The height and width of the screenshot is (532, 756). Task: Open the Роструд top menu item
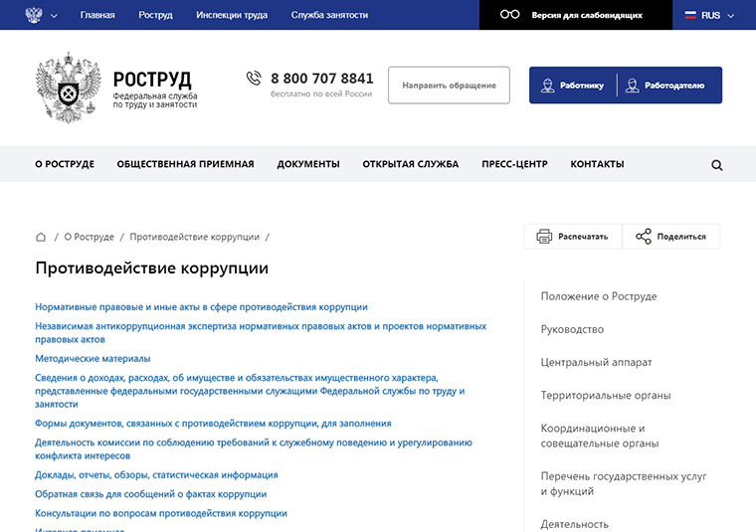[x=155, y=15]
